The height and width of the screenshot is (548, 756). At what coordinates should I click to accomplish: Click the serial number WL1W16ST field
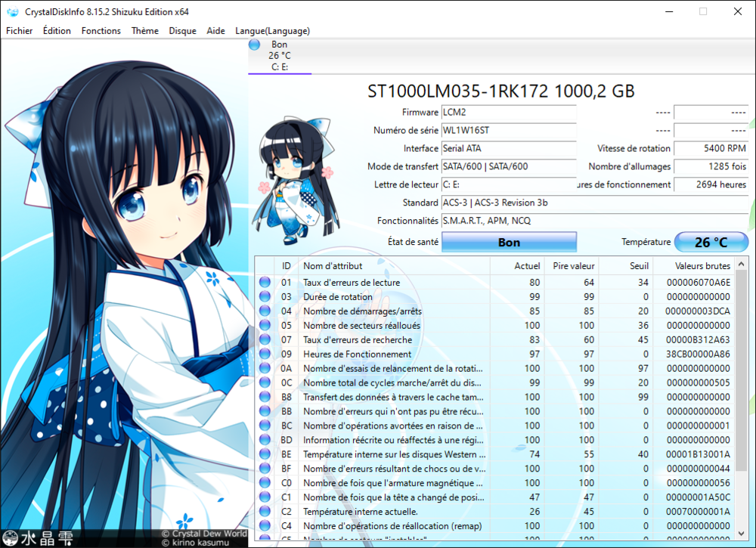pos(508,131)
